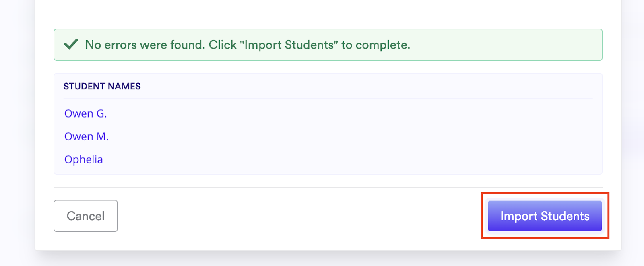The width and height of the screenshot is (644, 266).
Task: Click the Import Students button
Action: pyautogui.click(x=545, y=216)
